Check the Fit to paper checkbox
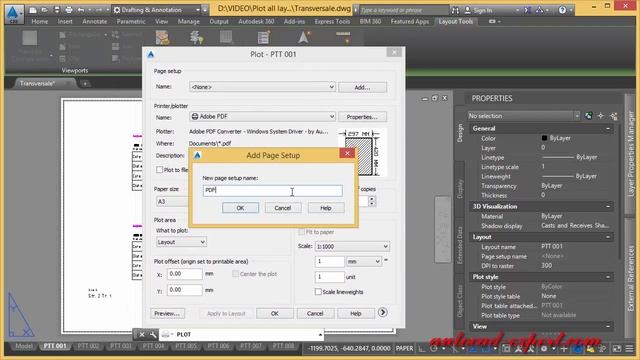The height and width of the screenshot is (360, 640). pos(301,232)
